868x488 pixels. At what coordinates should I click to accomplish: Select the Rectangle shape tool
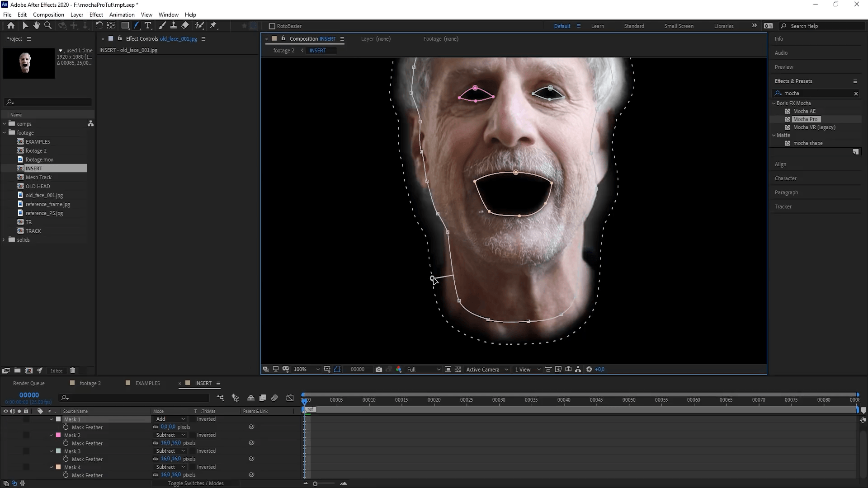tap(125, 26)
